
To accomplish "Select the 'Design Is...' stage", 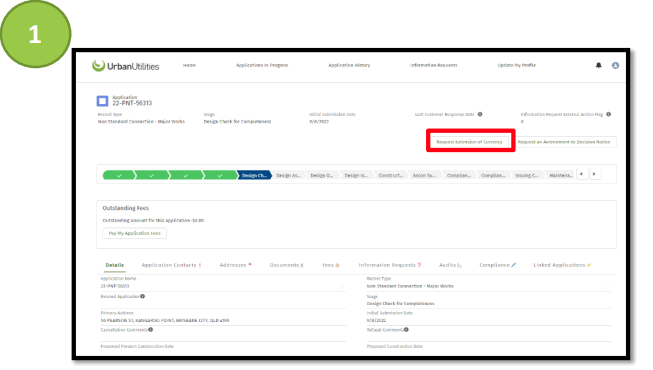I will (356, 175).
